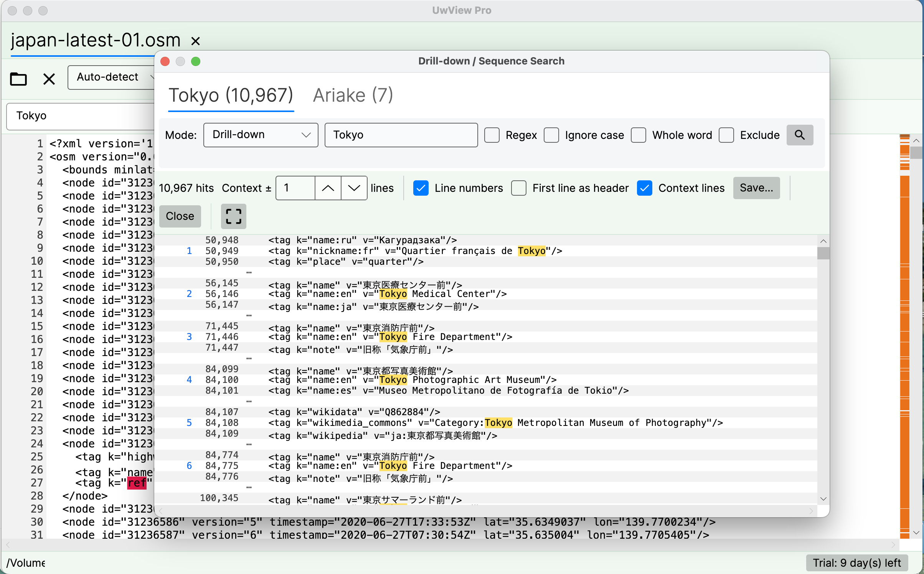Click the red close button of the Drill-down dialog
Viewport: 924px width, 574px height.
[x=165, y=61]
